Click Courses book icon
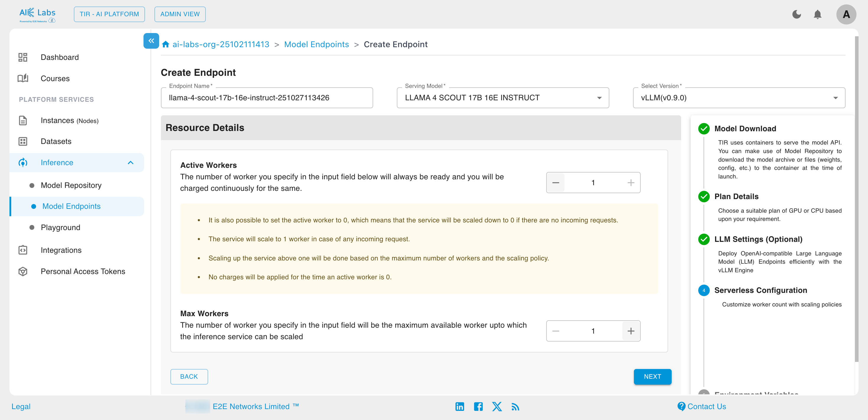The image size is (868, 420). click(x=22, y=78)
